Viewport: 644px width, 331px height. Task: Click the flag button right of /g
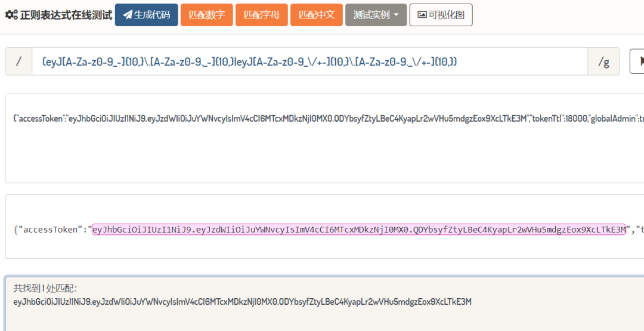(637, 61)
